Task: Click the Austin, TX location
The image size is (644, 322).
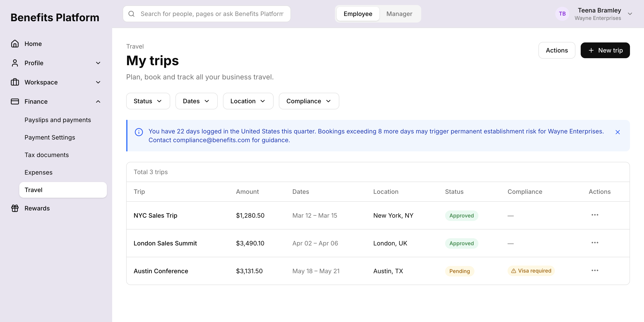Action: tap(388, 271)
